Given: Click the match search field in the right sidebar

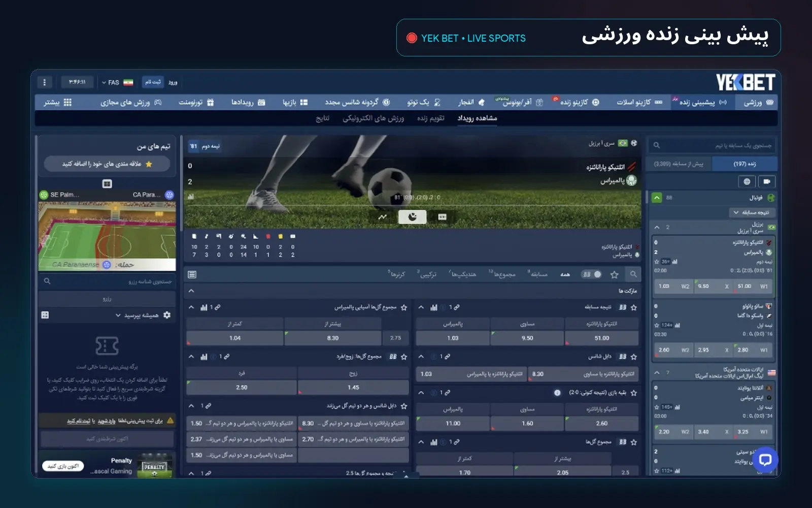Looking at the screenshot, I should (x=712, y=145).
